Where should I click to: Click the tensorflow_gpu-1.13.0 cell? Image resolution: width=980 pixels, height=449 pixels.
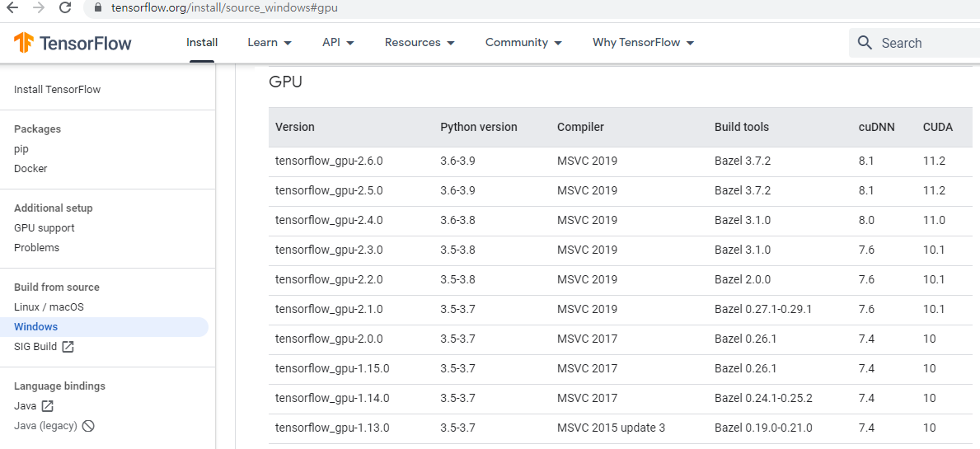click(332, 428)
